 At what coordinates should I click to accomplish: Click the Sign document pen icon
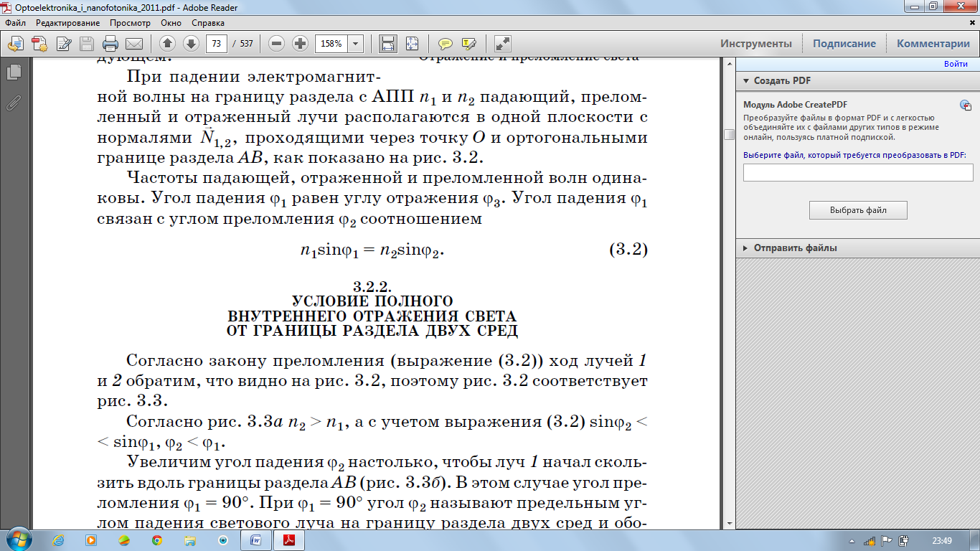[x=64, y=44]
